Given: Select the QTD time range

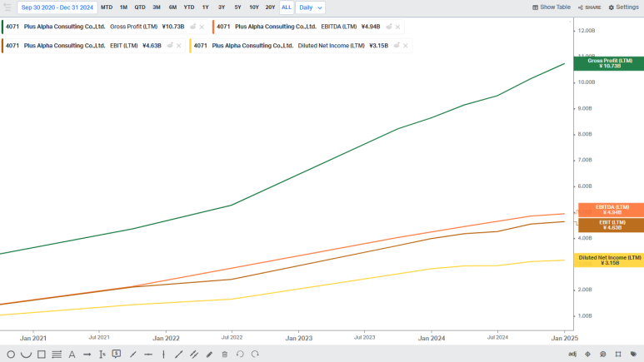Looking at the screenshot, I should [140, 7].
